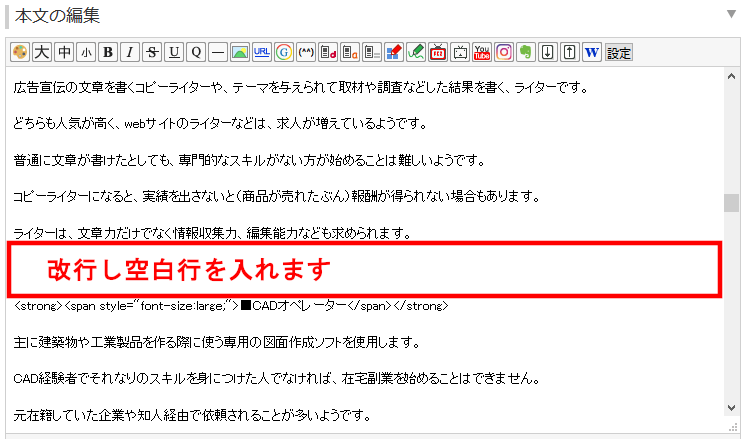The image size is (747, 439).
Task: Place cursor in the line starting 広告宣伝の文章
Action: pyautogui.click(x=302, y=88)
